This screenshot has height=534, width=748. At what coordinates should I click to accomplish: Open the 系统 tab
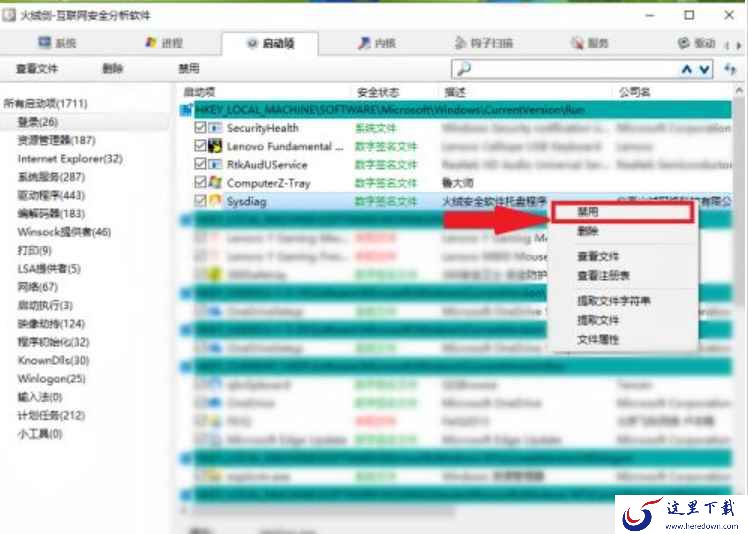tap(57, 43)
